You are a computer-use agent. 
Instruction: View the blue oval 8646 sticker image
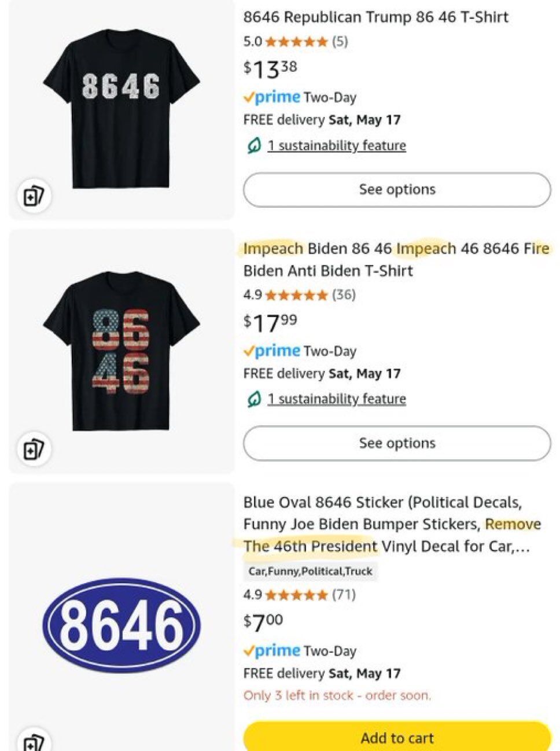click(x=121, y=625)
